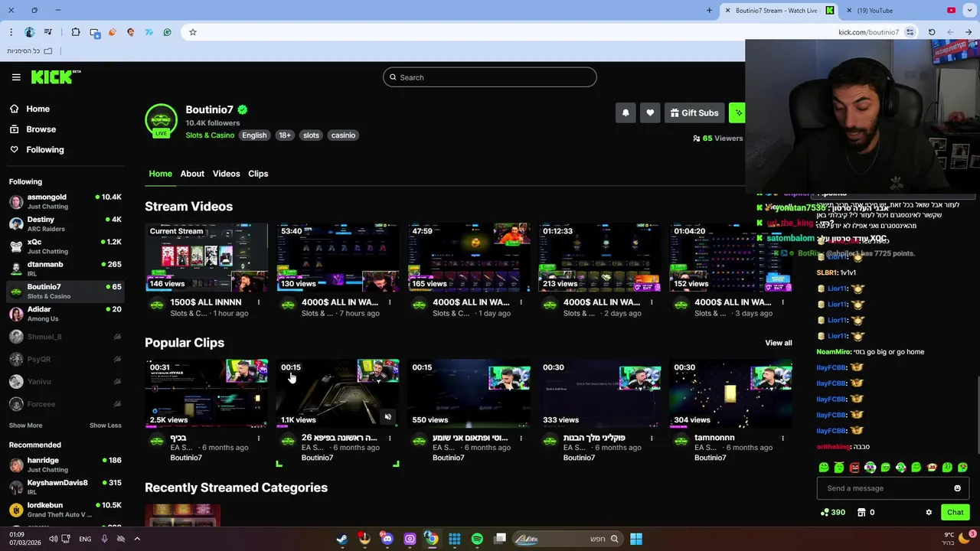This screenshot has height=551, width=980.
Task: Open Chrome three-dot menu
Action: click(x=11, y=32)
